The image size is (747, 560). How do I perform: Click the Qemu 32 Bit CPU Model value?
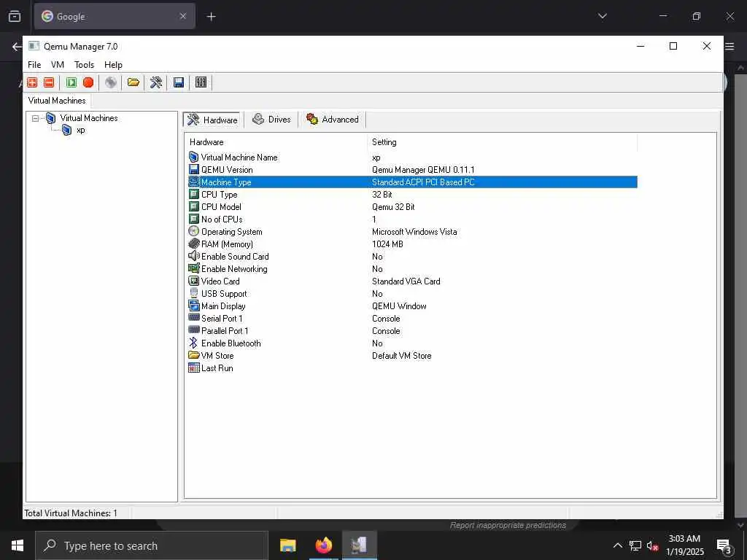(393, 206)
